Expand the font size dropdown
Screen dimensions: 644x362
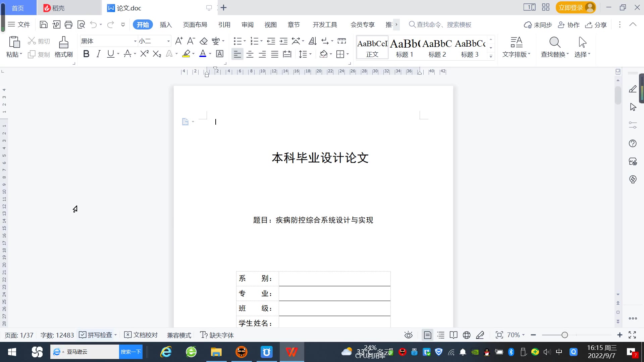[168, 41]
